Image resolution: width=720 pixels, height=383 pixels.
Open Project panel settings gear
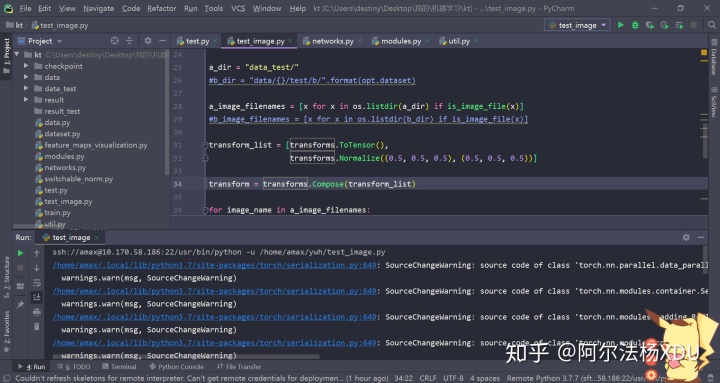[x=148, y=41]
